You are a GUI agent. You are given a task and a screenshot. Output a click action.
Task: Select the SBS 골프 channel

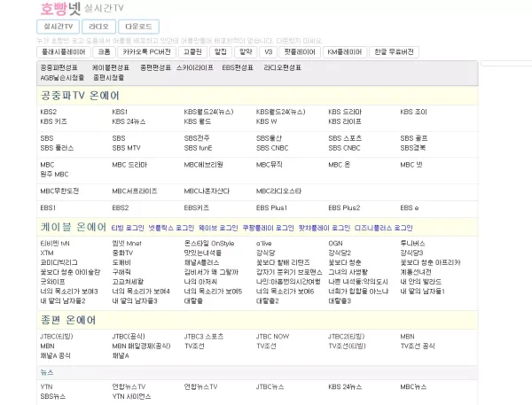[x=414, y=138]
